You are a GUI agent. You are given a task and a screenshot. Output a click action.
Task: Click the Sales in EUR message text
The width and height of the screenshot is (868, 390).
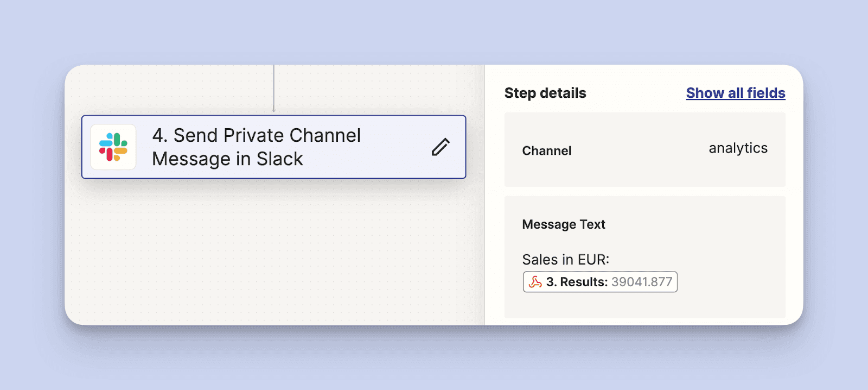(565, 260)
